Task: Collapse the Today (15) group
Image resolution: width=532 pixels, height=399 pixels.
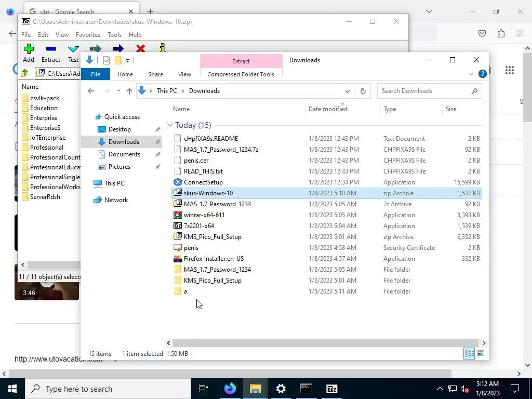Action: 170,125
